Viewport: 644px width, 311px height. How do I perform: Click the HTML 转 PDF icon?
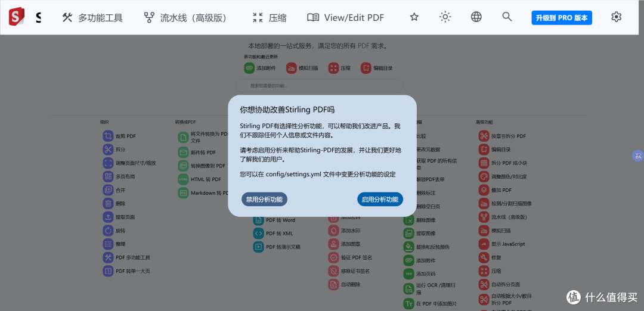click(x=183, y=179)
